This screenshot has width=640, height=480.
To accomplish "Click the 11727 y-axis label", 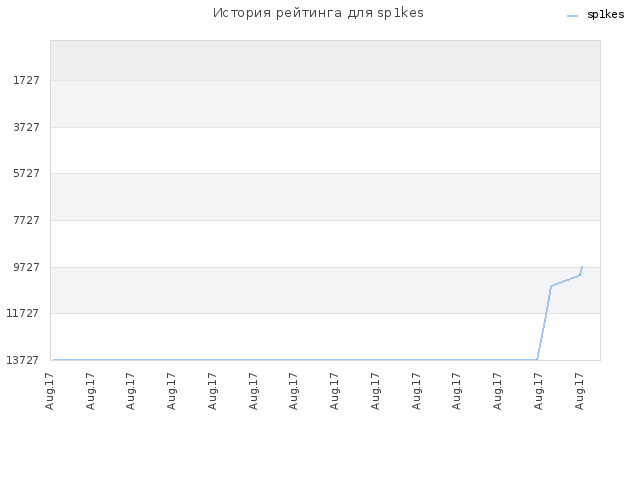I will coord(22,313).
